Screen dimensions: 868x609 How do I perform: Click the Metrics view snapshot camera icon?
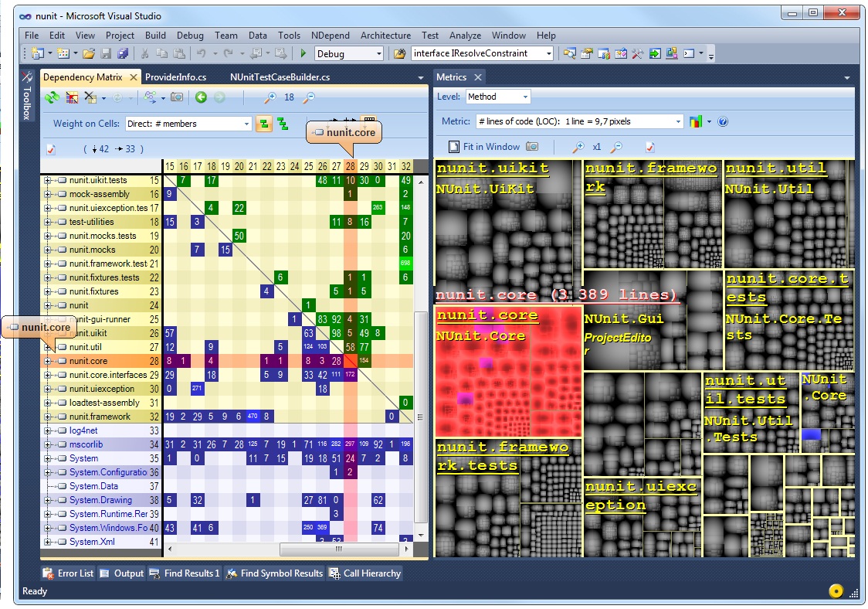[x=532, y=147]
